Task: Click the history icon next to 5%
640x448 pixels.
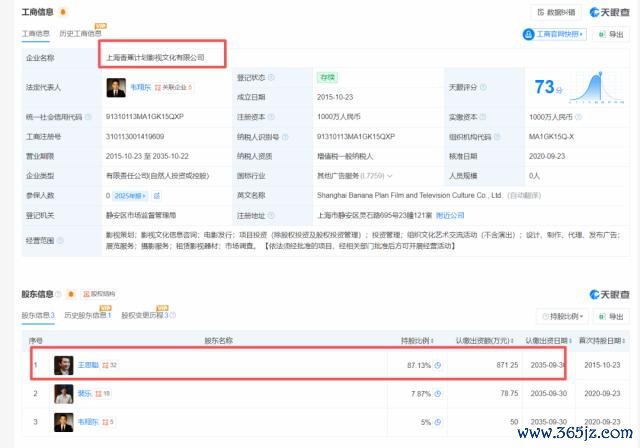Action: coord(438,422)
